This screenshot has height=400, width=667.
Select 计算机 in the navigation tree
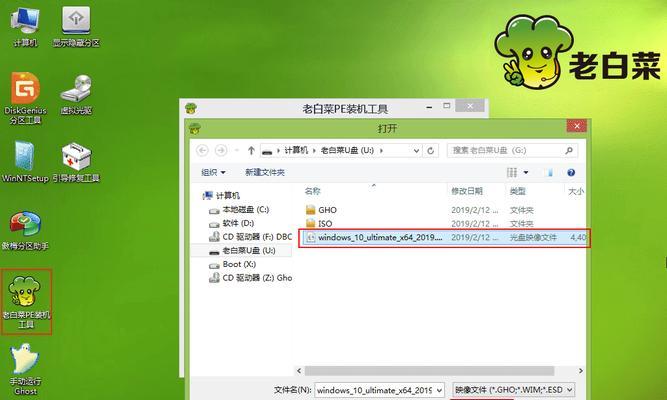[x=222, y=195]
